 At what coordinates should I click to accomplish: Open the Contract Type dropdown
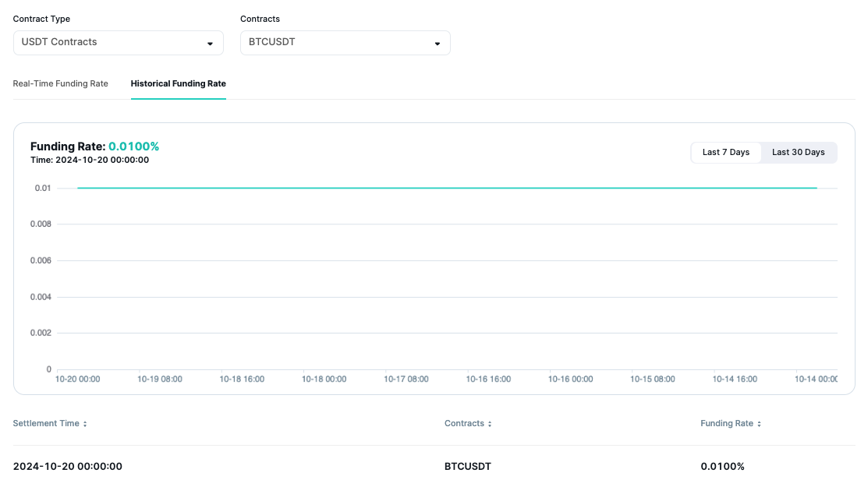coord(118,43)
